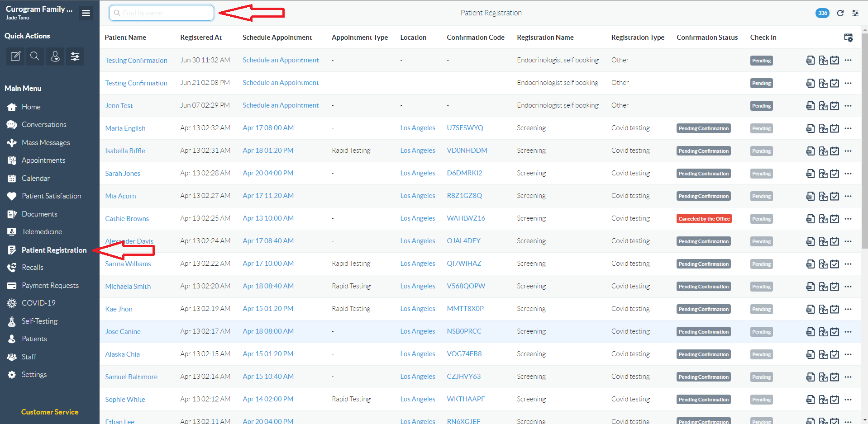868x424 pixels.
Task: Click Schedule an Appointment for Jenn Test
Action: tap(281, 105)
